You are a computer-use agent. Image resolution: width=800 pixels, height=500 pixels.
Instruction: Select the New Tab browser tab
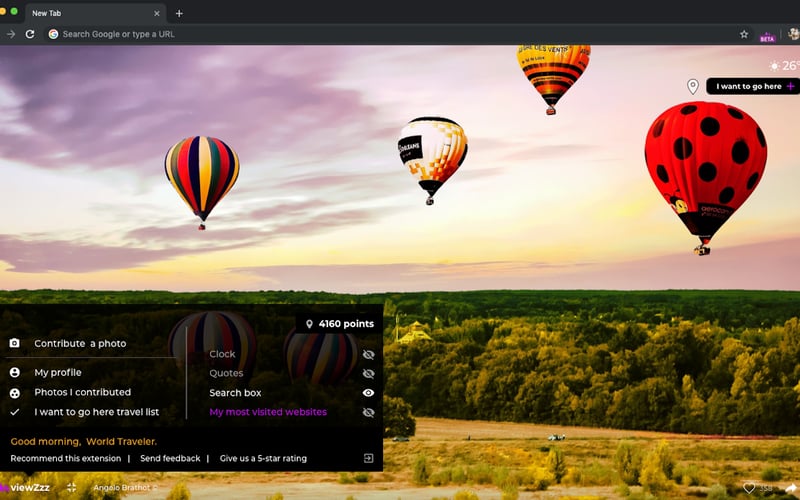94,13
